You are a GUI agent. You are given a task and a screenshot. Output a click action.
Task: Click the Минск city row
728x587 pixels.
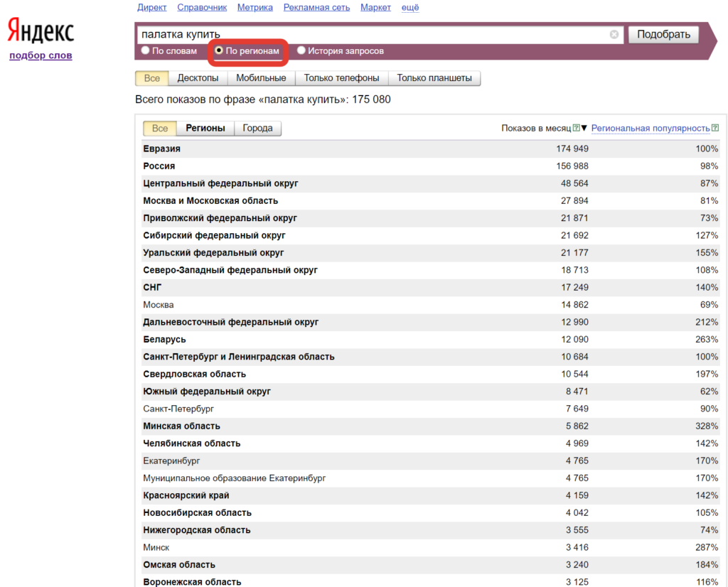coord(431,547)
